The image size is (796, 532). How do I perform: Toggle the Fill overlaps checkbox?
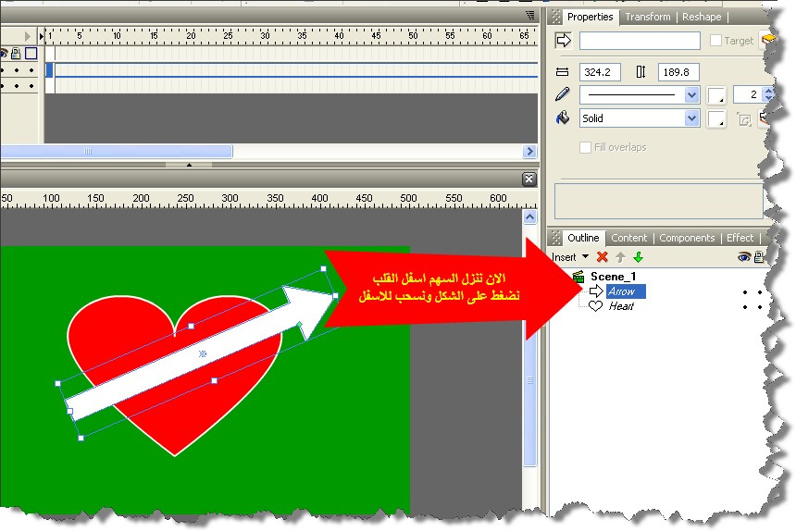(585, 147)
